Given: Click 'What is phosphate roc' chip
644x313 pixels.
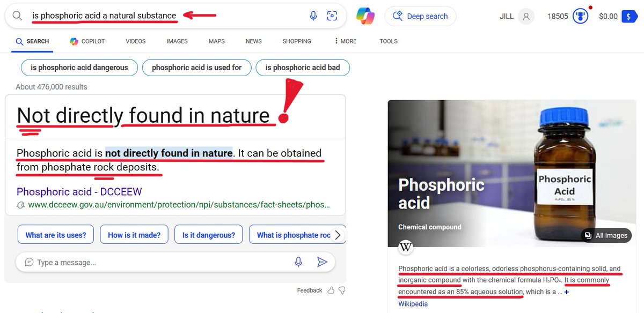Looking at the screenshot, I should (294, 235).
